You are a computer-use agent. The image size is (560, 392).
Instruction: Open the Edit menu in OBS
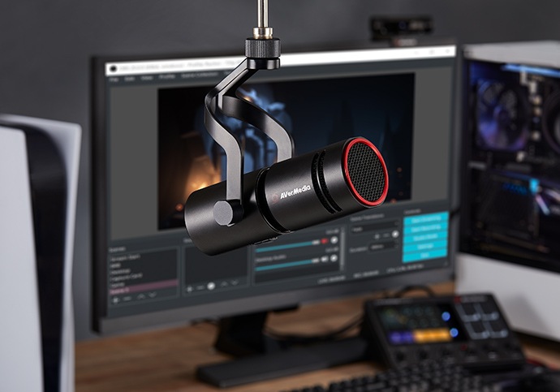point(130,79)
